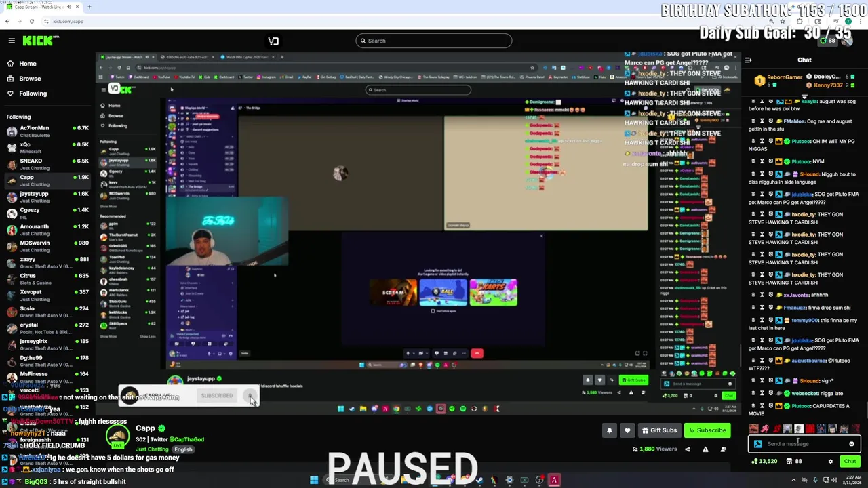Go to Home in Kick sidebar
The width and height of the screenshot is (868, 488).
[x=28, y=64]
